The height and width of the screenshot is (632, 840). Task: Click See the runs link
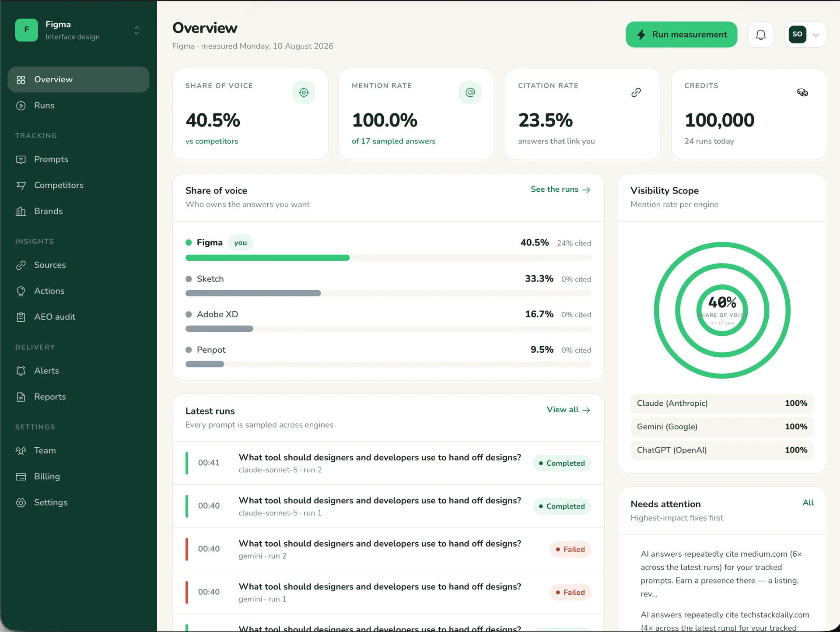[560, 190]
